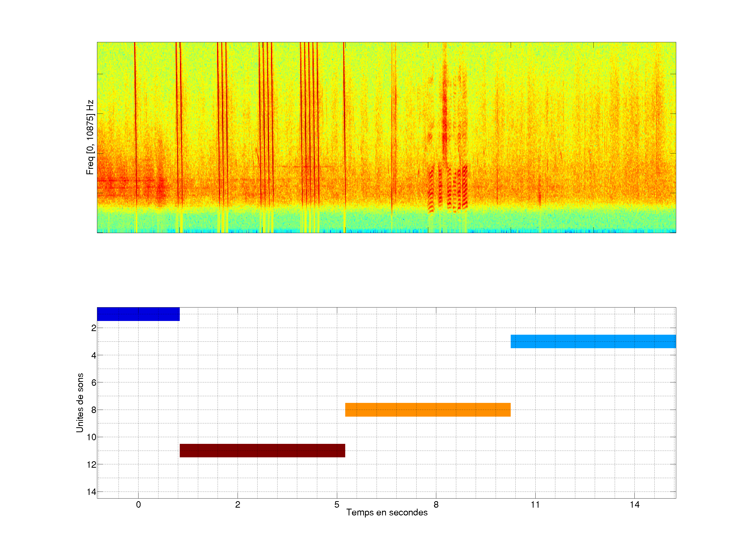Click y-axis tick label 6
The image size is (747, 560).
[x=94, y=382]
